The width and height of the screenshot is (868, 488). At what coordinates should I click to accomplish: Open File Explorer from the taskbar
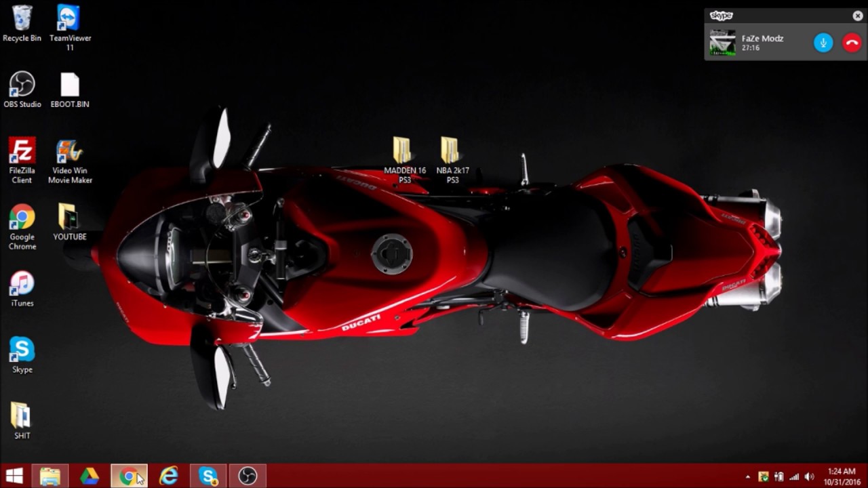[50, 476]
